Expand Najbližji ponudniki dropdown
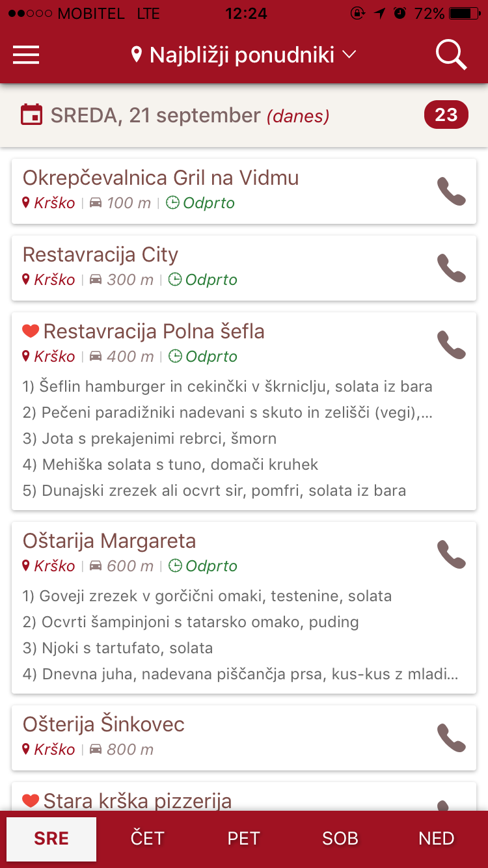The width and height of the screenshot is (488, 868). [x=241, y=55]
